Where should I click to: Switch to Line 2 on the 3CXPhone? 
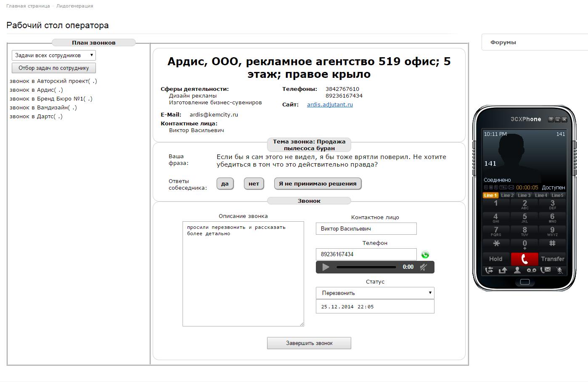(507, 195)
